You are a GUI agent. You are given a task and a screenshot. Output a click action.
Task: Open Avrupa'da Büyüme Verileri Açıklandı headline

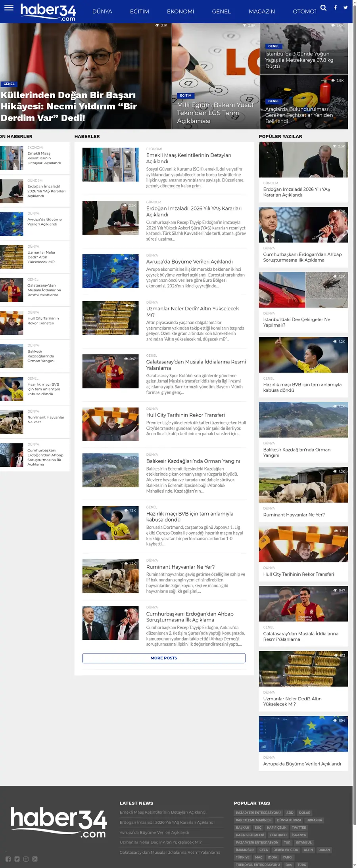(x=190, y=262)
